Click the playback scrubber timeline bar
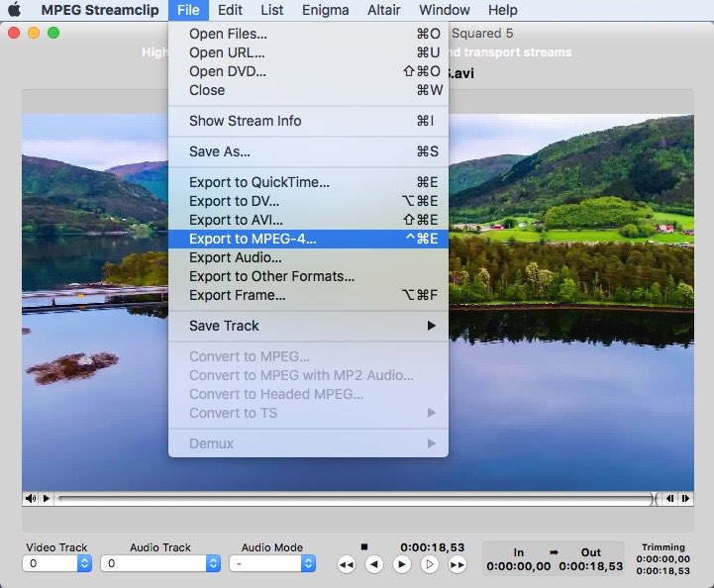Screen dimensions: 714x588 coord(355,498)
